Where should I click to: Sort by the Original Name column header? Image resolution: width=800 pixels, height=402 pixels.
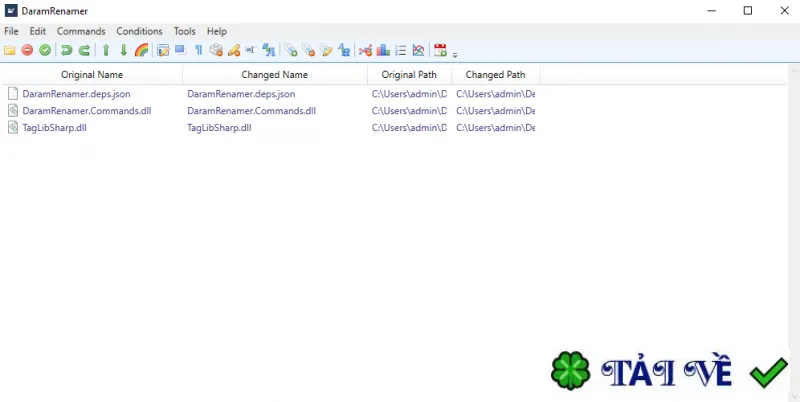(x=92, y=74)
